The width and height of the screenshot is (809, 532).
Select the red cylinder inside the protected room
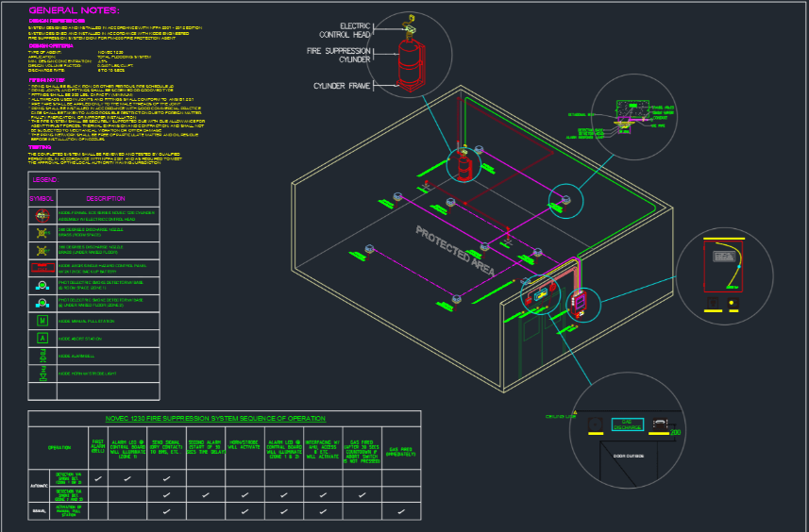[x=464, y=169]
